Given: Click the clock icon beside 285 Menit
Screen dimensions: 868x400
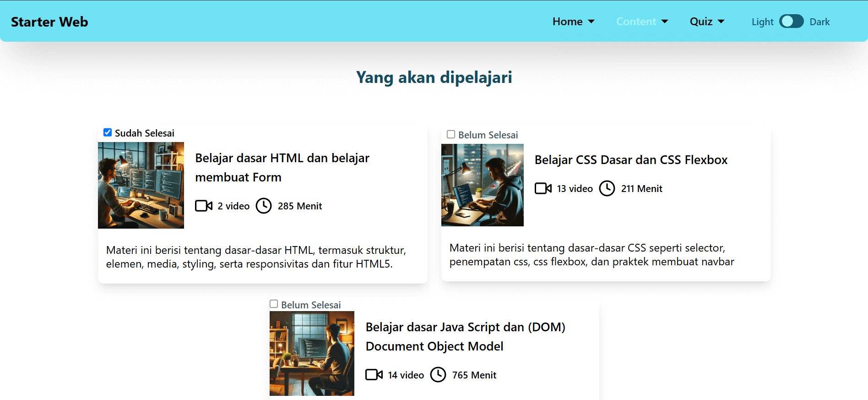Looking at the screenshot, I should [264, 206].
